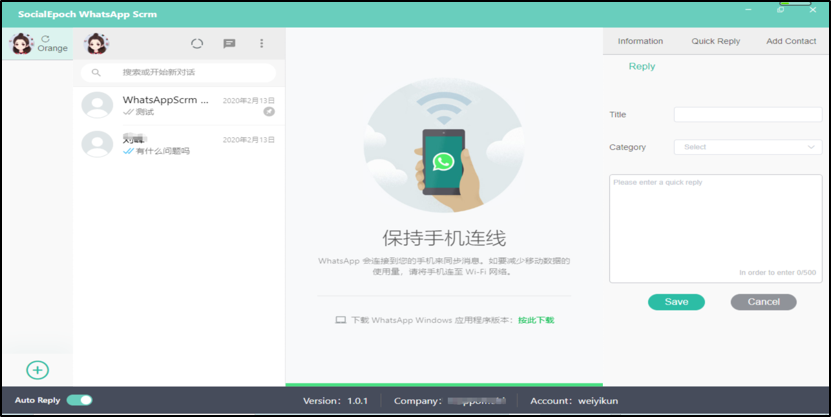Click the quick reply text area
831x417 pixels.
(x=715, y=228)
